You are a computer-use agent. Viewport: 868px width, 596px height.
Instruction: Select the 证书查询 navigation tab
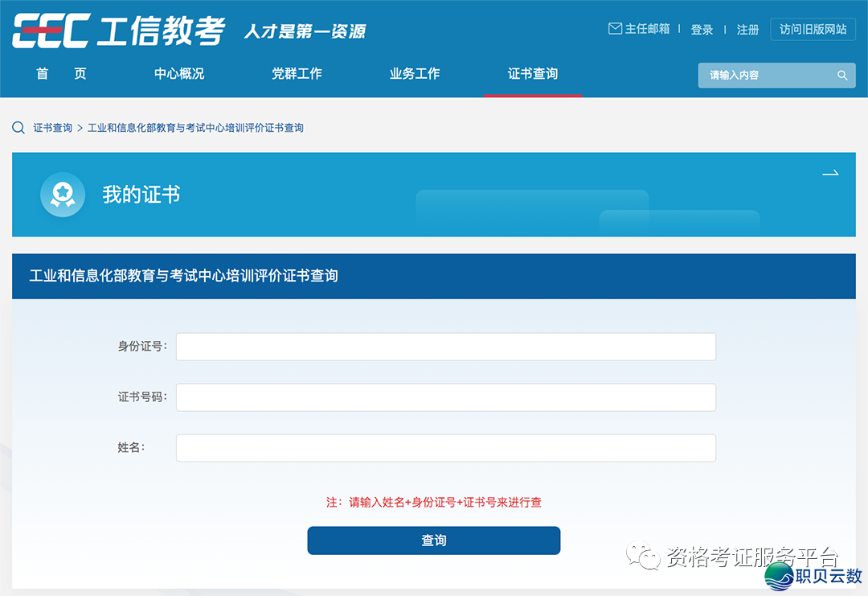tap(532, 73)
